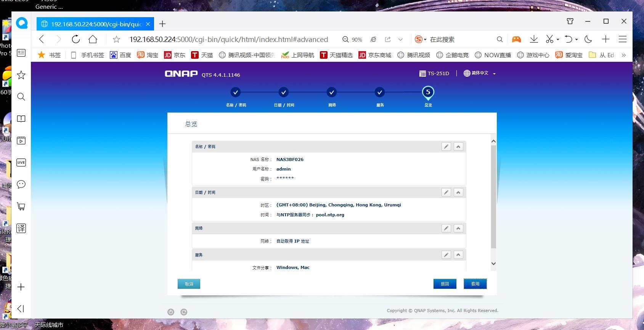Click pencil icon for 日期 / 时间 section
This screenshot has height=330, width=644.
446,192
